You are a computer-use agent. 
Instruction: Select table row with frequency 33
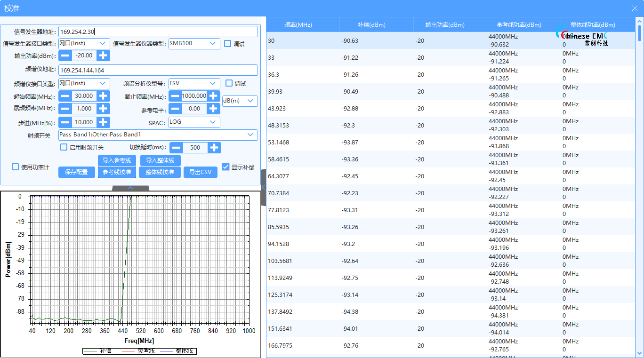point(451,58)
